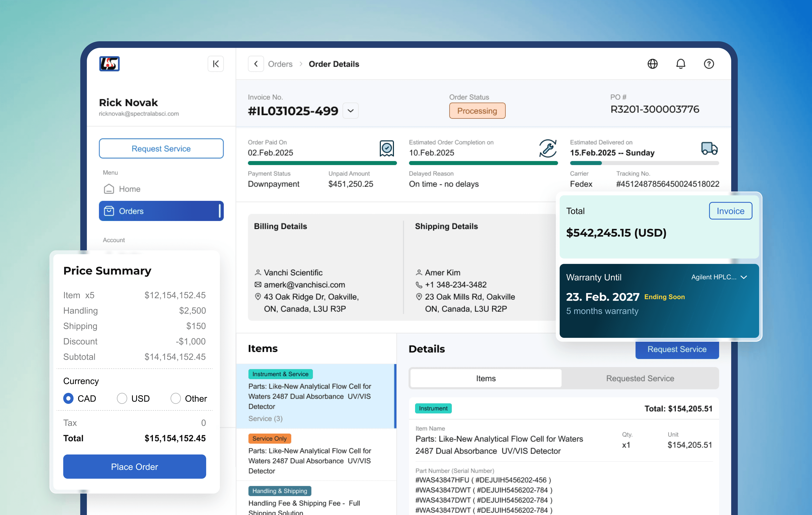Click the delivery truck icon
Screen dimensions: 812x515
pos(709,148)
